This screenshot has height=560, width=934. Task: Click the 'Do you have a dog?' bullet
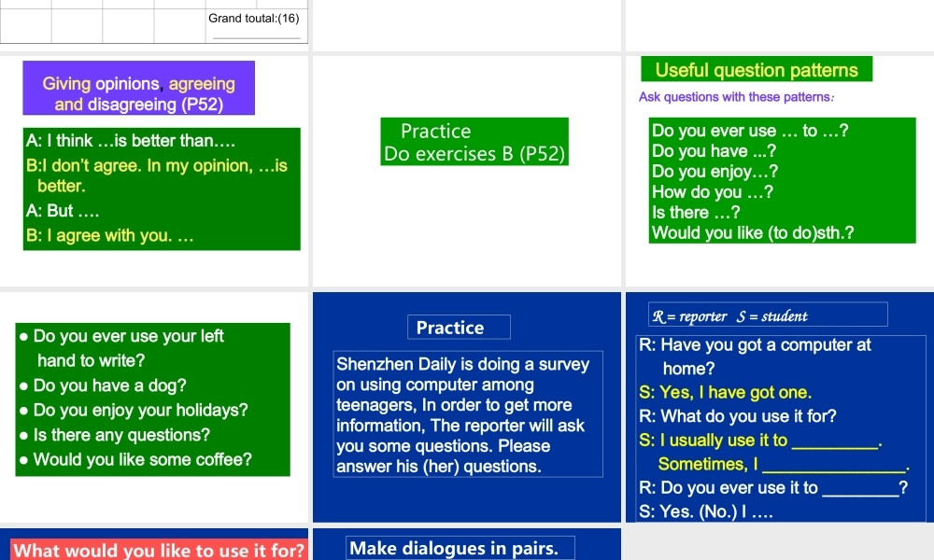[103, 385]
